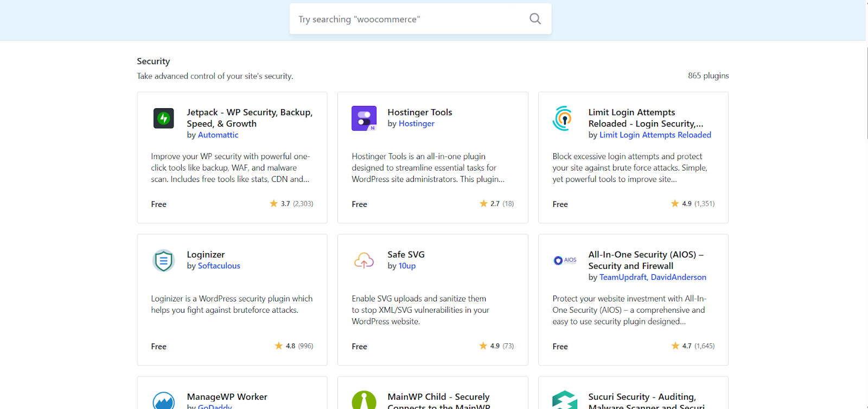
Task: Open the ManageWP Worker icon
Action: pyautogui.click(x=164, y=400)
